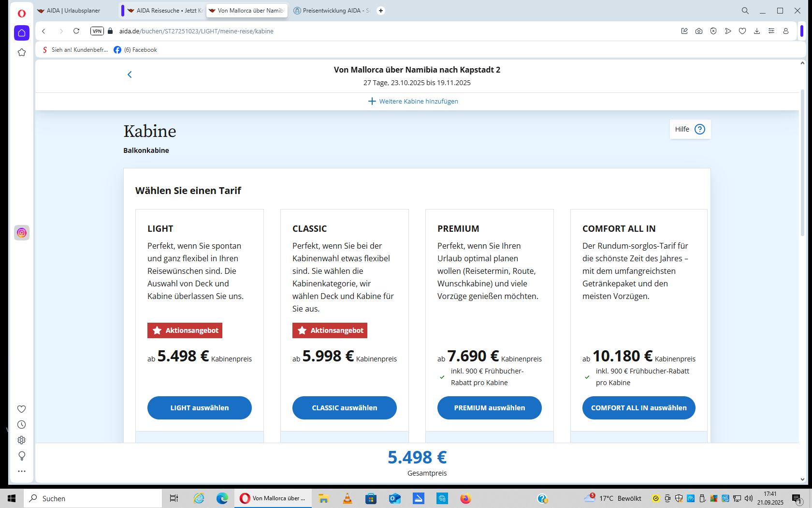
Task: Open Firefox from the Windows taskbar
Action: coord(465,498)
